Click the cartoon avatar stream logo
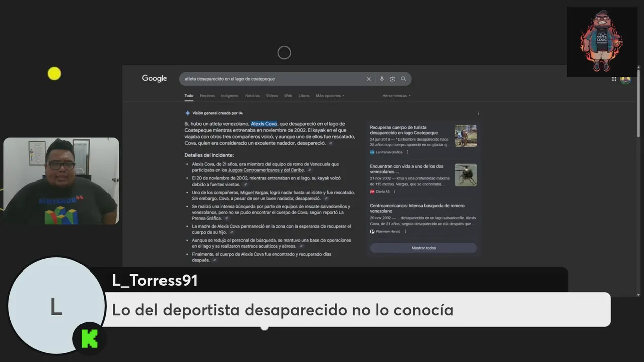Image resolution: width=644 pixels, height=362 pixels. click(x=602, y=41)
